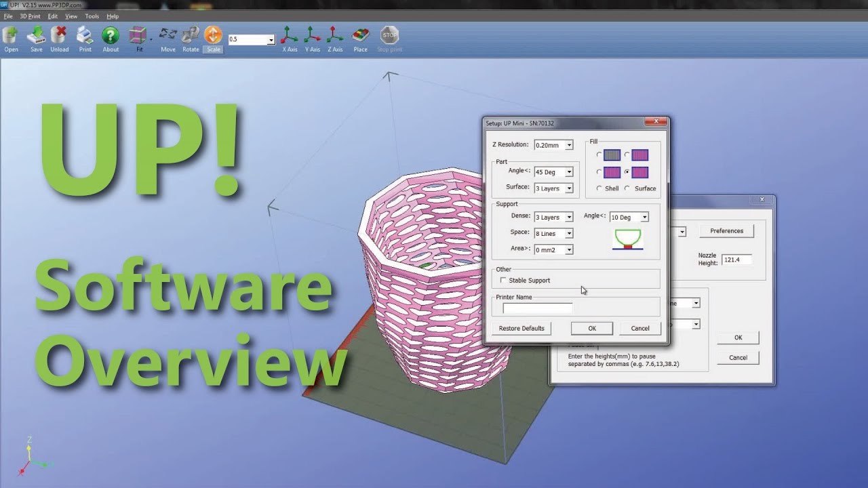The image size is (868, 488).
Task: Open the view list arrow beside Fit
Action: (x=151, y=40)
